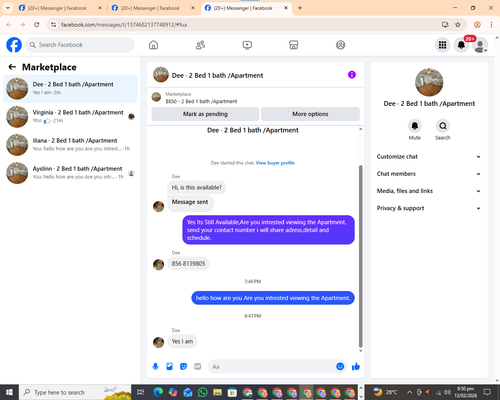Click the Hi, is this available message
This screenshot has width=500, height=400.
coord(197,187)
